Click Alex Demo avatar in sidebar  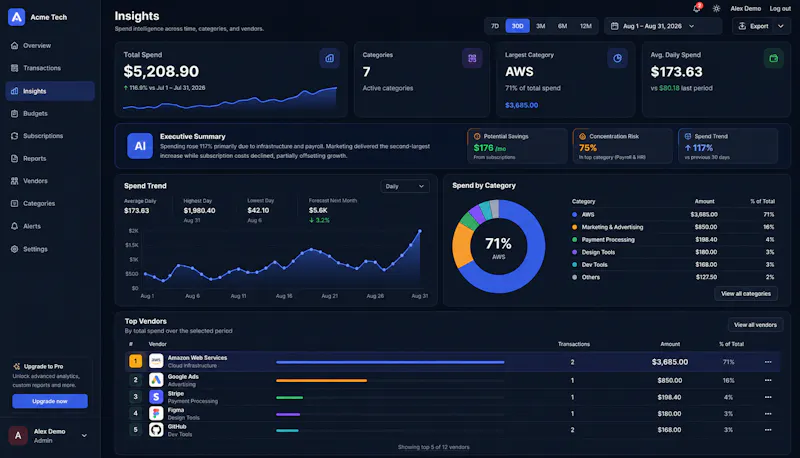[18, 436]
